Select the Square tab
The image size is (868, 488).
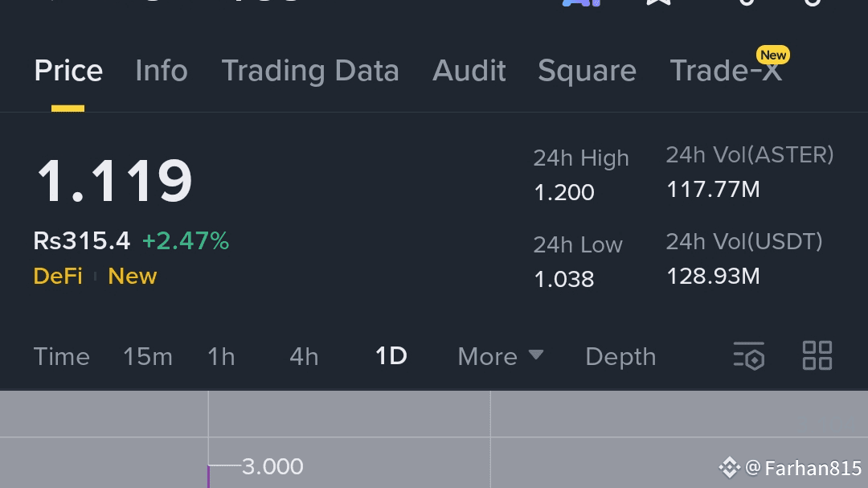[x=587, y=71]
